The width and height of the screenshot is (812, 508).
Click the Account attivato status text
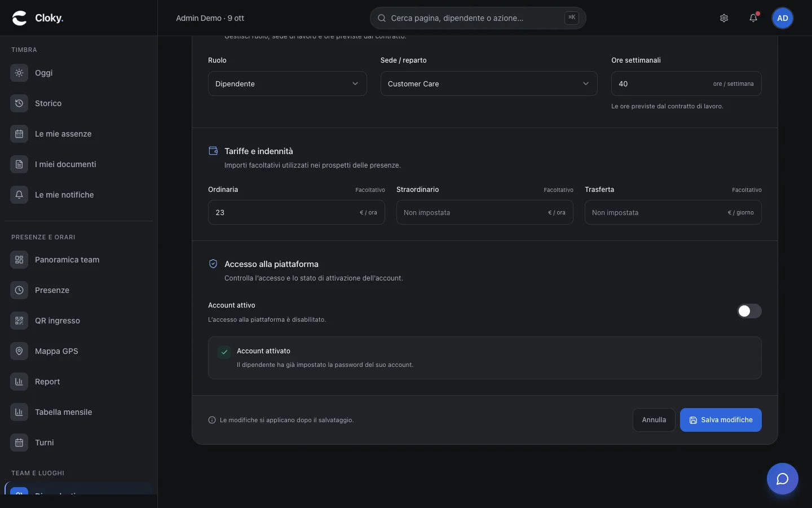point(263,351)
